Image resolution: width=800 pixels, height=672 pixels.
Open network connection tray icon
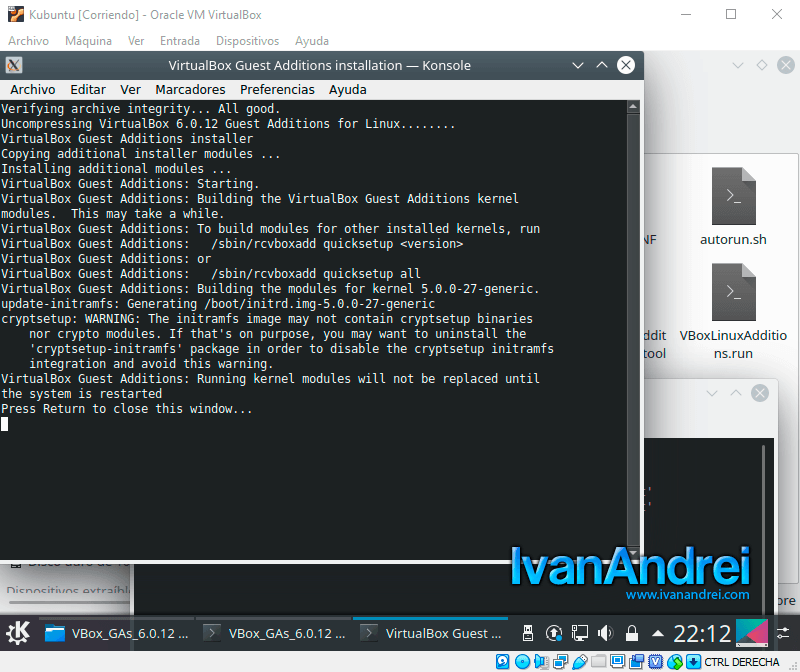(580, 633)
